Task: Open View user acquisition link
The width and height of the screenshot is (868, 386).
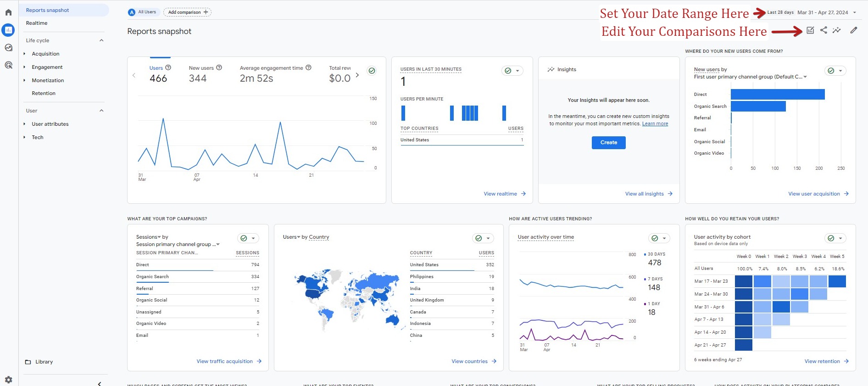Action: pos(818,194)
